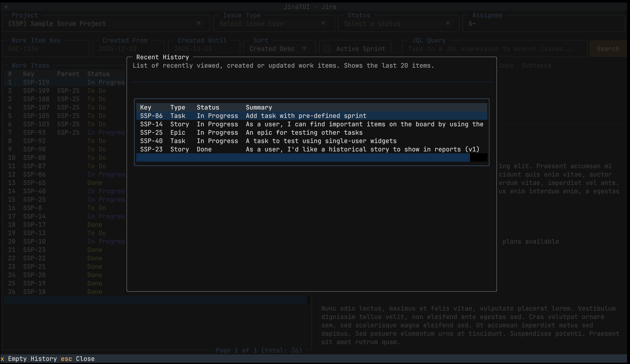The width and height of the screenshot is (630, 364).
Task: Select SSP-40 Task in Recent History
Action: pos(311,141)
